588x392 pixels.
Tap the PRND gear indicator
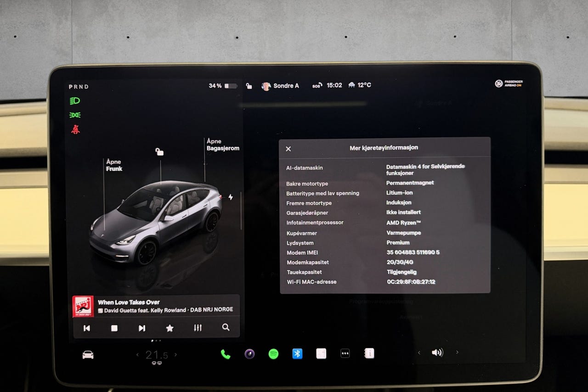(79, 87)
